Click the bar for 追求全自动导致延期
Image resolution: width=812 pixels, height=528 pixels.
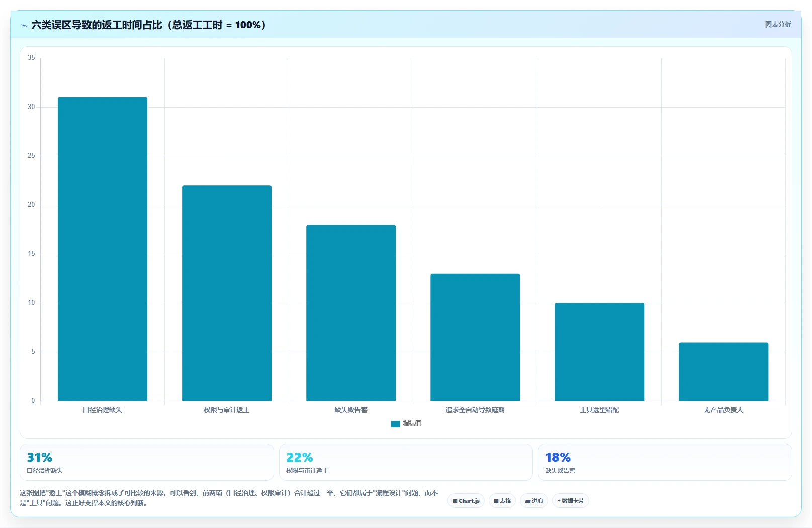pyautogui.click(x=475, y=337)
